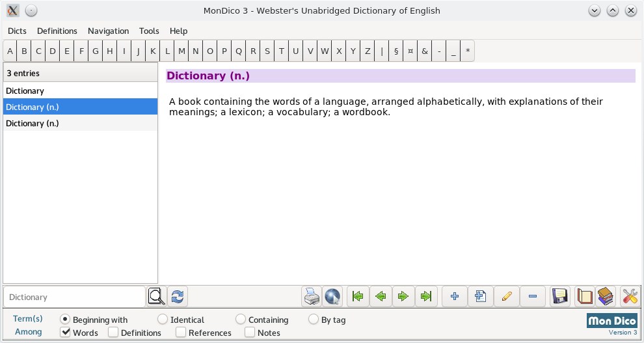Click letter K in the alphabet bar

(x=153, y=51)
